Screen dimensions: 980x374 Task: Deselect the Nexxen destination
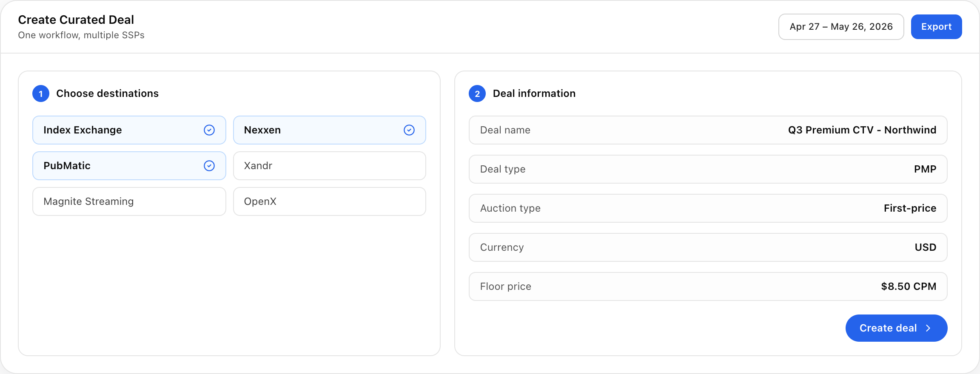click(330, 130)
